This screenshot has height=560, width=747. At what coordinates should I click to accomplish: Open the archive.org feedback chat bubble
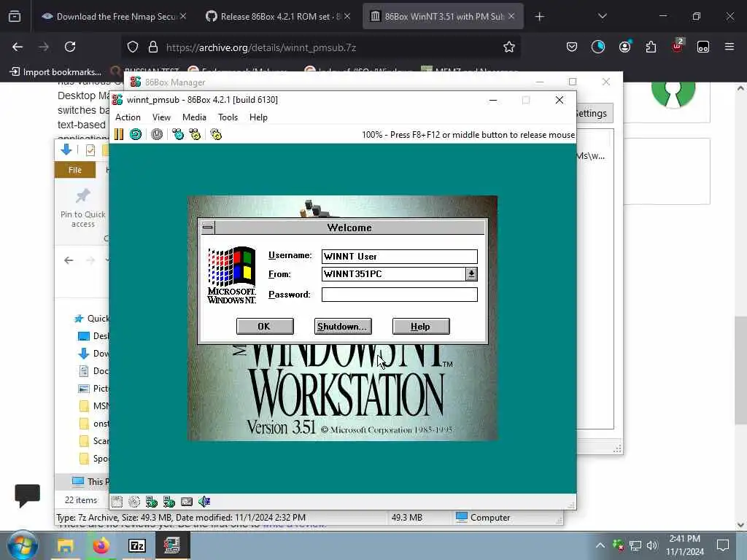point(27,496)
